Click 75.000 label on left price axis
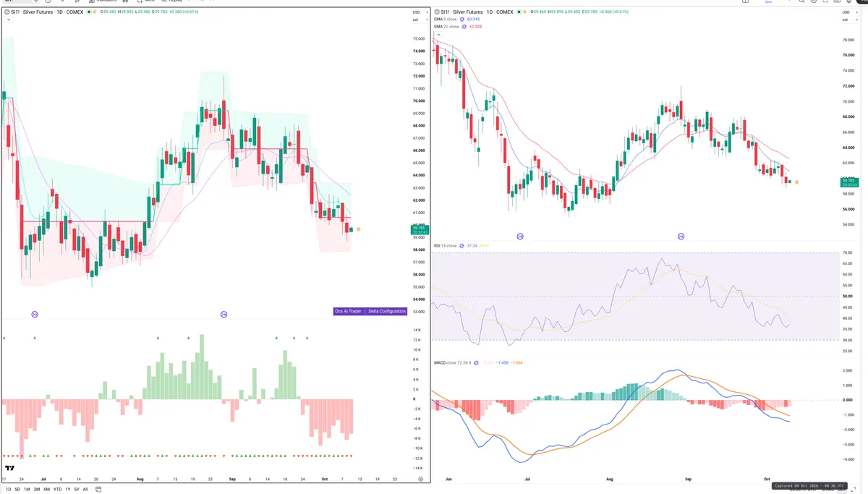Image resolution: width=868 pixels, height=494 pixels. (x=419, y=38)
